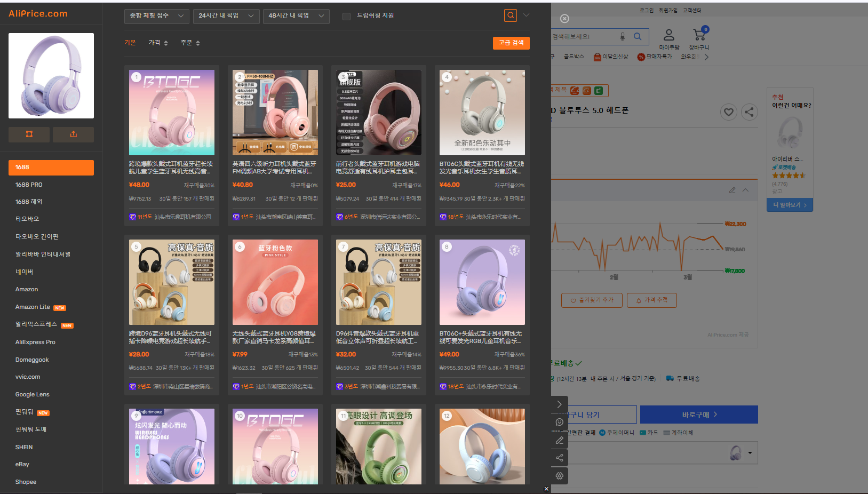Expand the floating sidebar with the right arrow
The width and height of the screenshot is (868, 494).
tap(560, 404)
